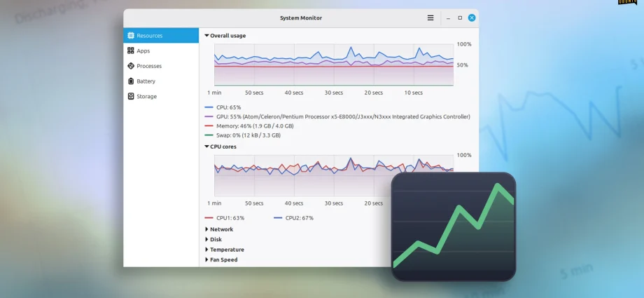Click the Battery icon in sidebar
Screen dimensions: 644x298
tap(131, 81)
